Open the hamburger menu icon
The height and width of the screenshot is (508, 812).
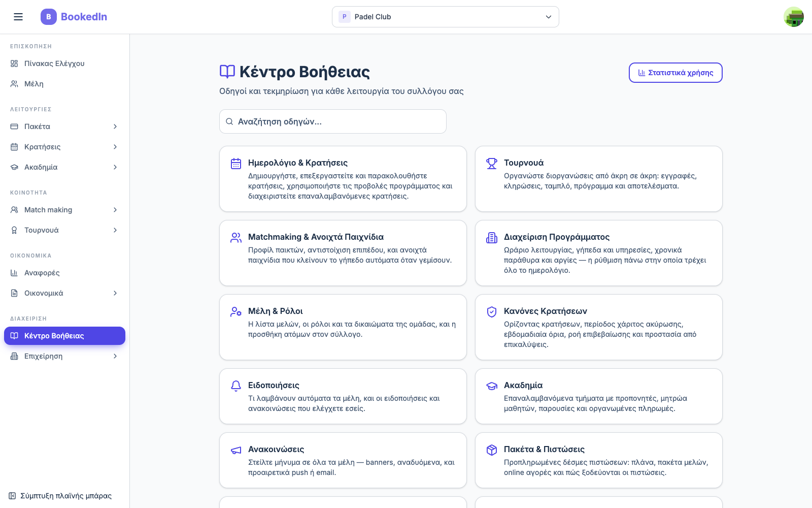tap(18, 17)
